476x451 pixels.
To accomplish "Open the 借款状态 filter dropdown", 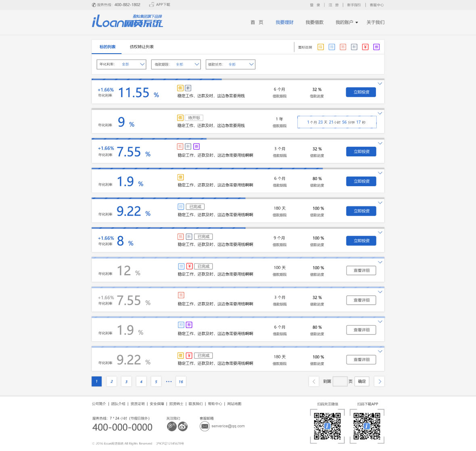I will coord(230,64).
